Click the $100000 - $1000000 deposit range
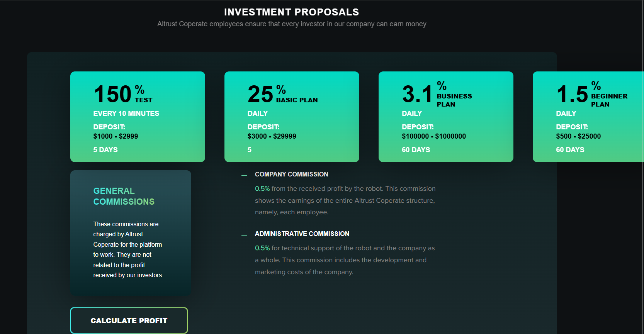Screen dimensions: 644x334 433,136
